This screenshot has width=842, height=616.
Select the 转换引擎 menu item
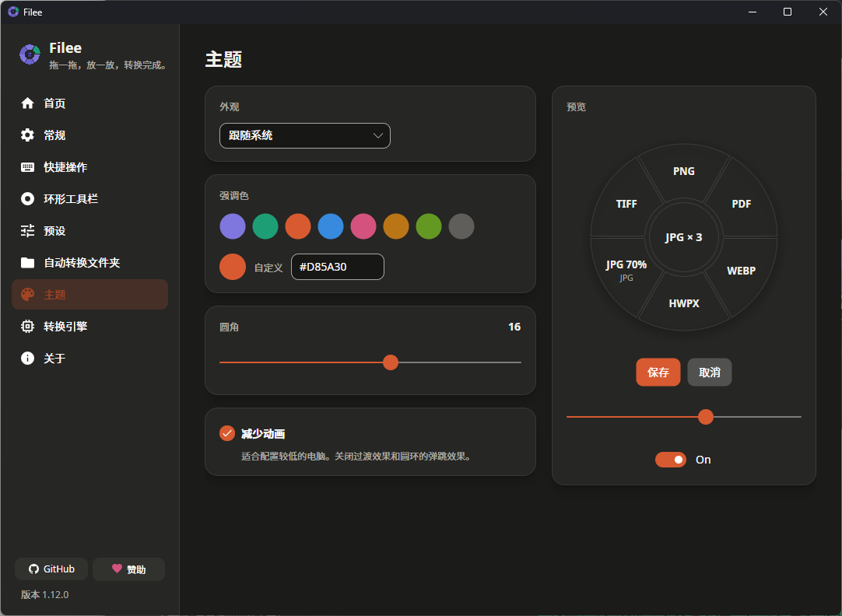tap(89, 326)
